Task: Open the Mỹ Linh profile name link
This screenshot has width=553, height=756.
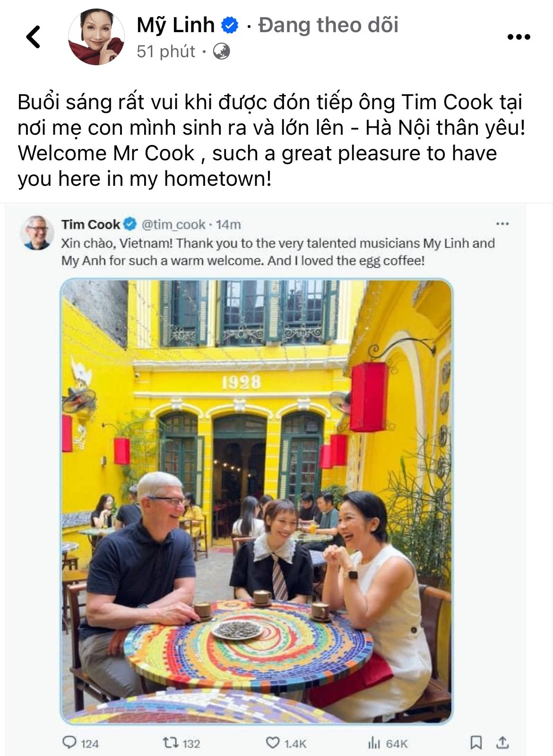Action: point(176,25)
